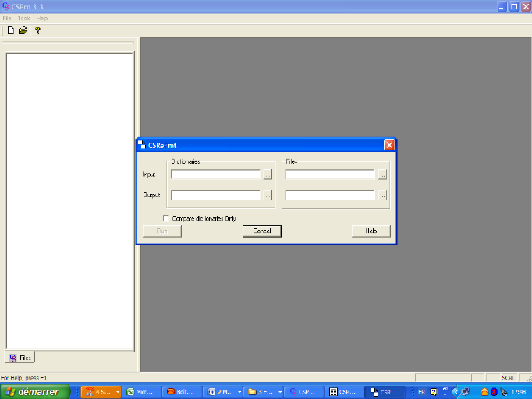Viewport: 532px width, 399px height.
Task: Open the démarrer start menu
Action: 35,392
